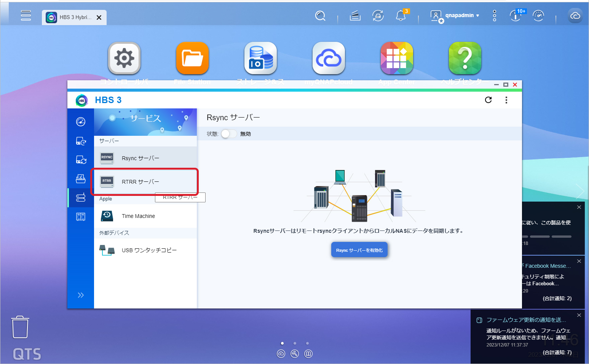Image resolution: width=589 pixels, height=364 pixels.
Task: Open the search magnifier in top bar
Action: click(320, 16)
